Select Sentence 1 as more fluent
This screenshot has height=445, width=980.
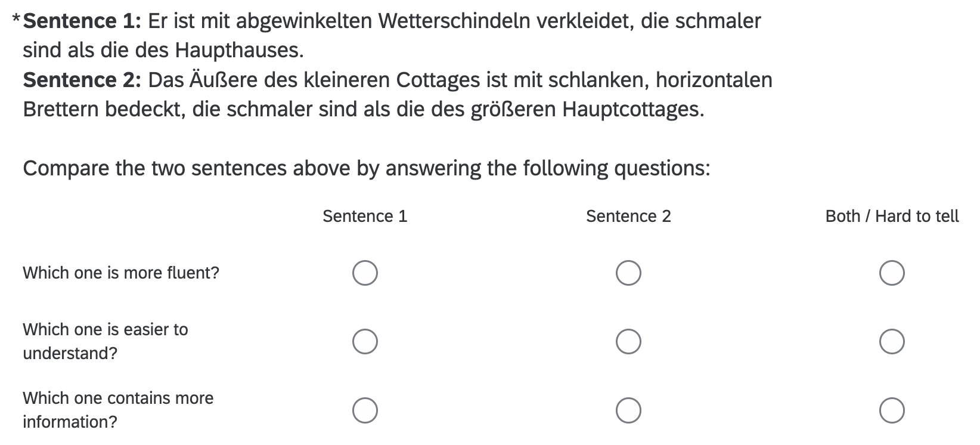[365, 273]
